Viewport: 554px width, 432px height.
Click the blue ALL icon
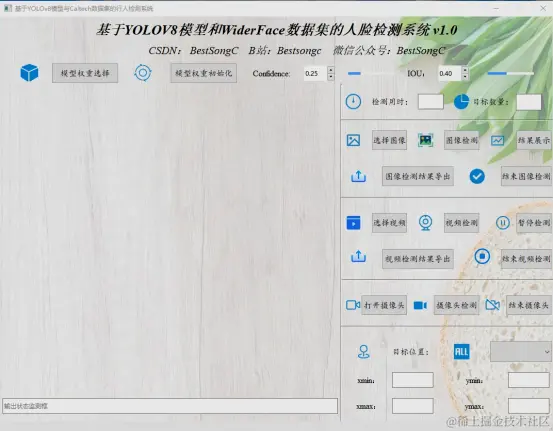[461, 351]
